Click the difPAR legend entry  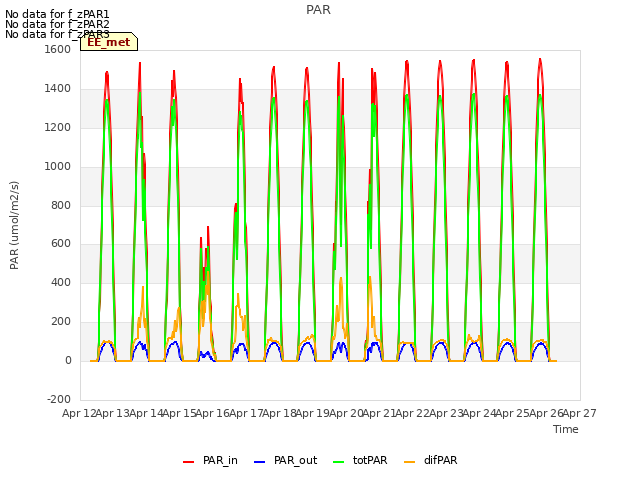point(431,460)
